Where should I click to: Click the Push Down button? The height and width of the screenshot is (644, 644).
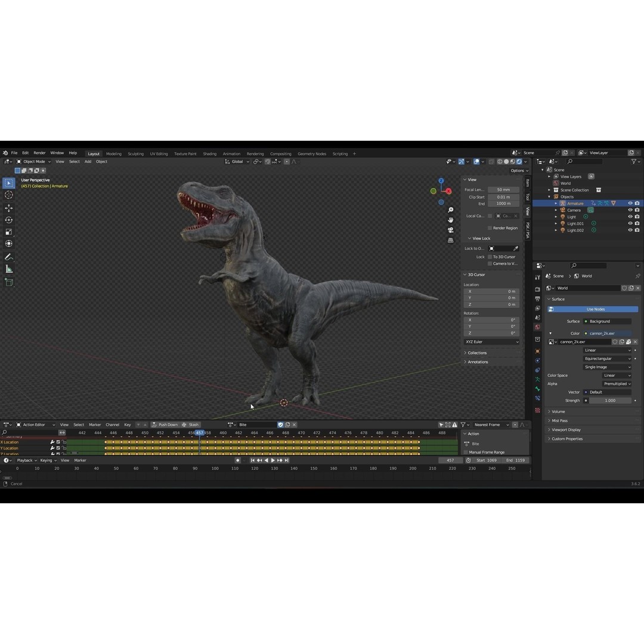click(x=165, y=425)
